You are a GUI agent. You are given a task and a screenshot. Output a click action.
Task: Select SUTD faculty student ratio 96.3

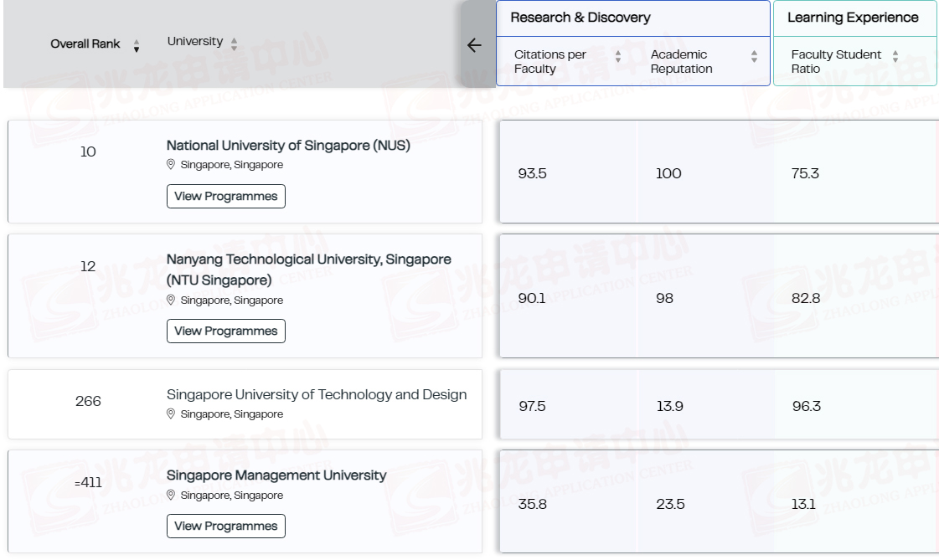click(807, 406)
